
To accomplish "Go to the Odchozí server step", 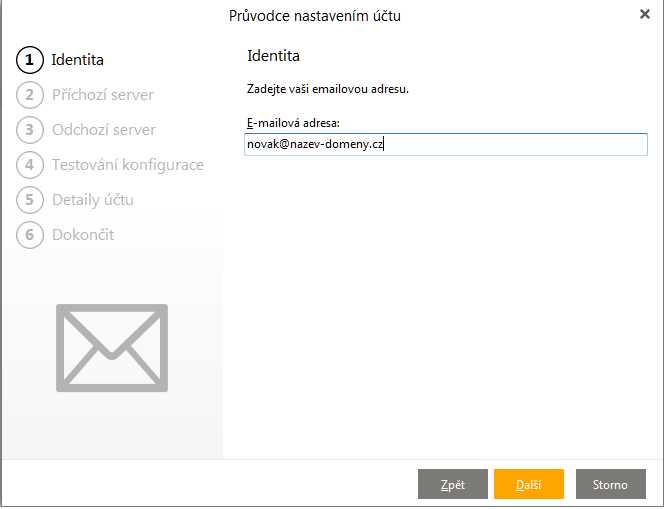I will 104,130.
